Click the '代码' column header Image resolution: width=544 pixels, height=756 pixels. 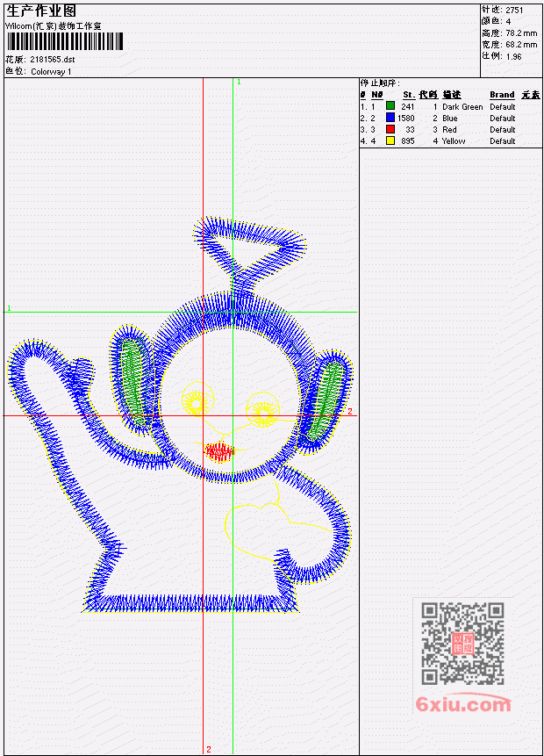click(x=428, y=95)
